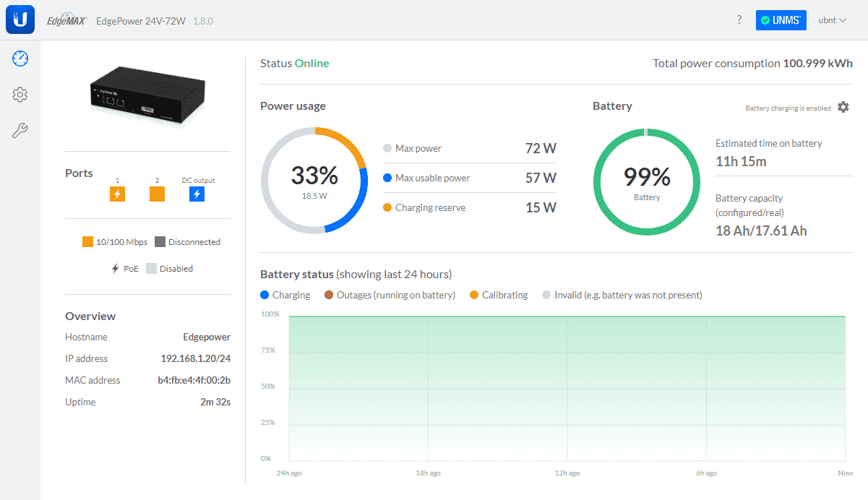Click the firmware version 1.8.0
The height and width of the screenshot is (500, 868).
[203, 21]
